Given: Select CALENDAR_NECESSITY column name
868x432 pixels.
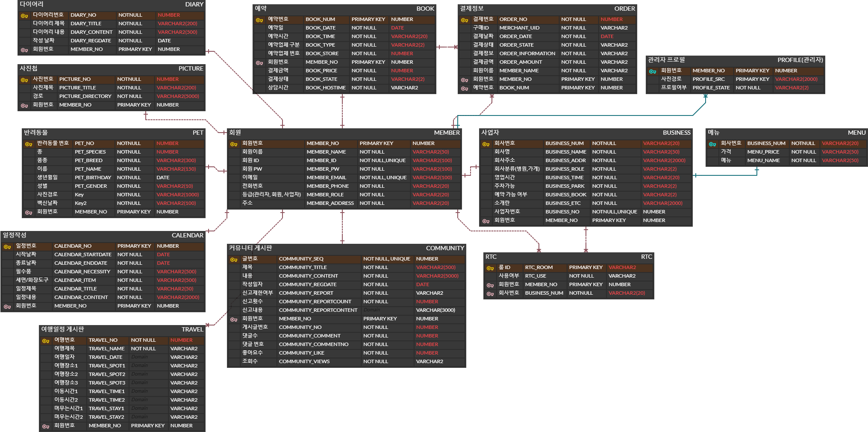Looking at the screenshot, I should coord(82,272).
